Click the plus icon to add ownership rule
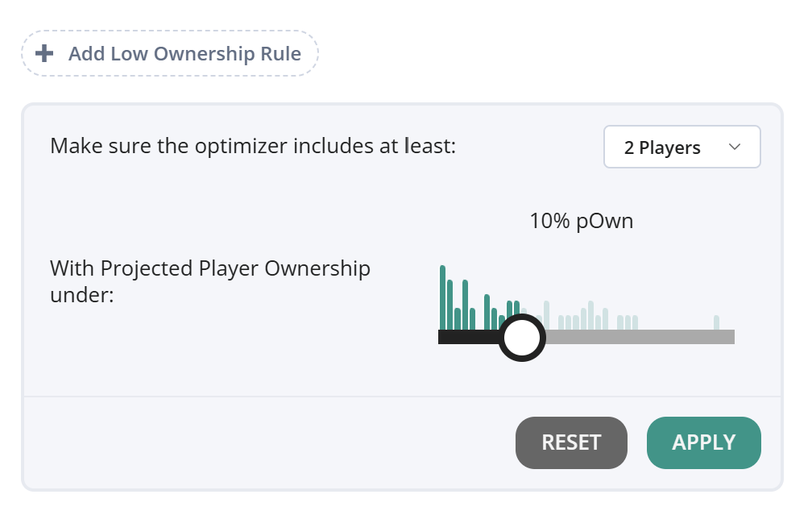 pyautogui.click(x=43, y=52)
